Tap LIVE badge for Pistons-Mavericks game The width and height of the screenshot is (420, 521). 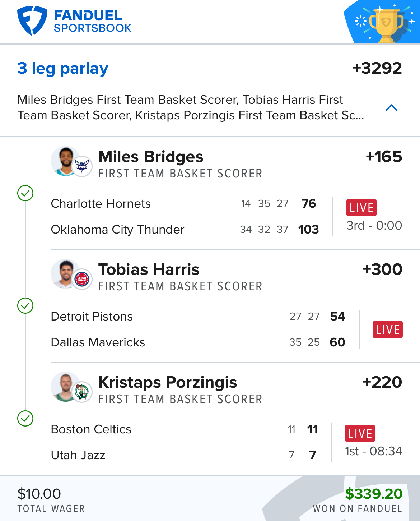[388, 329]
